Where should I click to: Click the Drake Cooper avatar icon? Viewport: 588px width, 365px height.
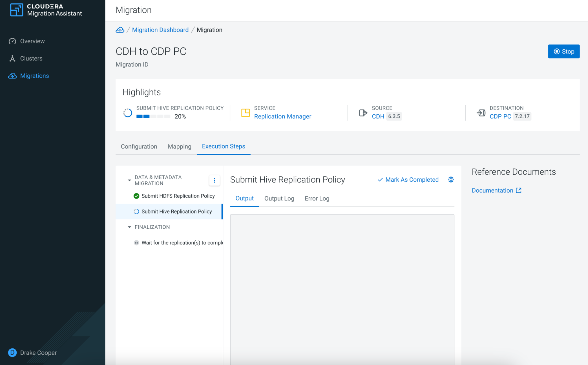pos(12,353)
